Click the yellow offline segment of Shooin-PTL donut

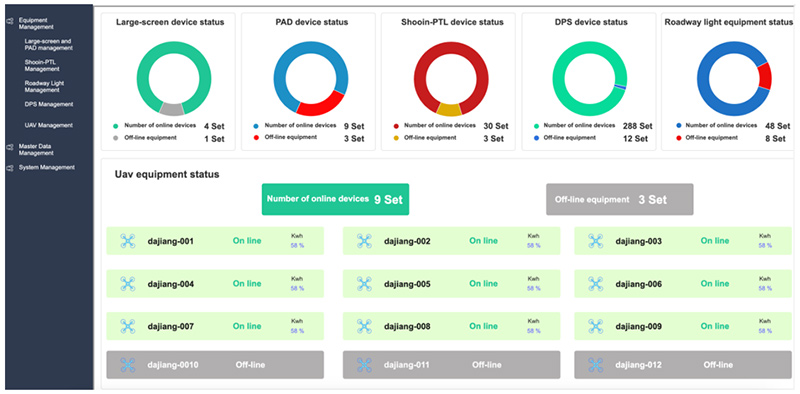coord(449,109)
